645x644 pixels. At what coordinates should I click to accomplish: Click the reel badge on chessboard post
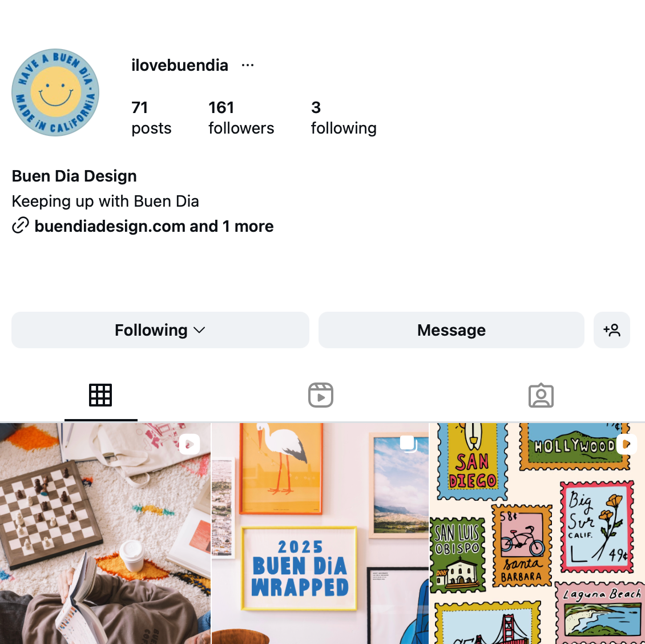click(x=190, y=444)
